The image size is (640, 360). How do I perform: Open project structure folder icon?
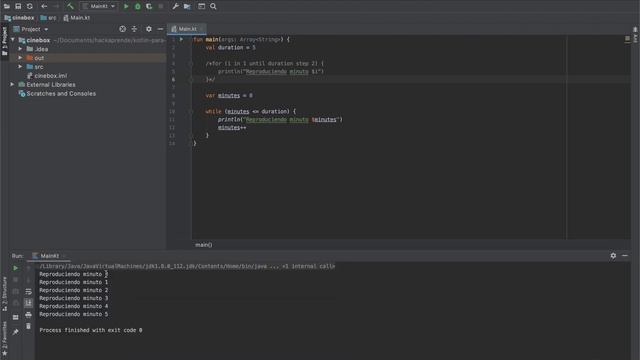point(187,6)
